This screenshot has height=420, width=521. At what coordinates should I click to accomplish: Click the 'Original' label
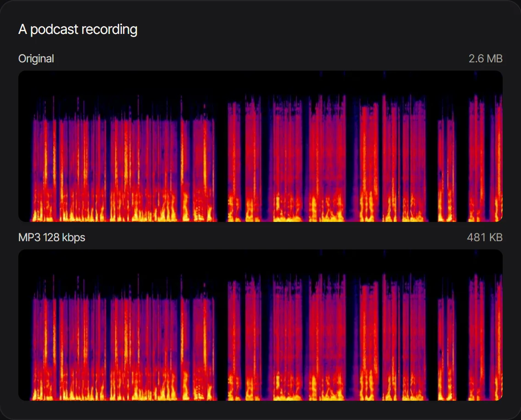tap(36, 59)
